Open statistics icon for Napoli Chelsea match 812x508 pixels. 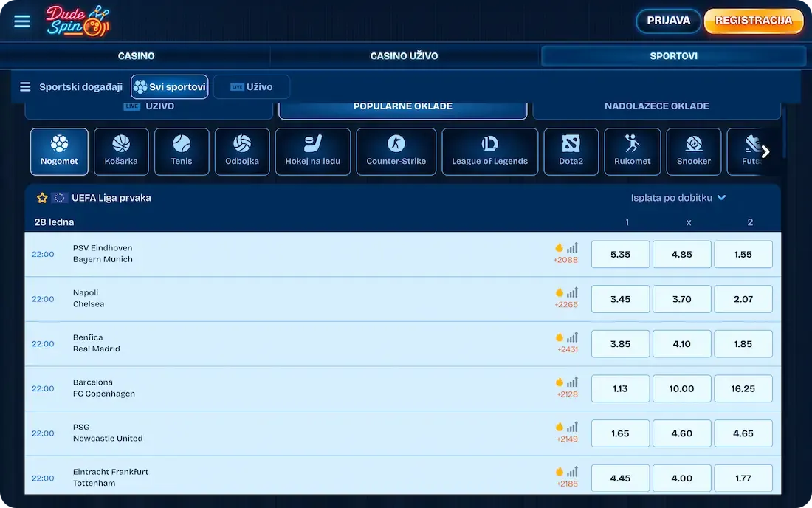click(572, 292)
